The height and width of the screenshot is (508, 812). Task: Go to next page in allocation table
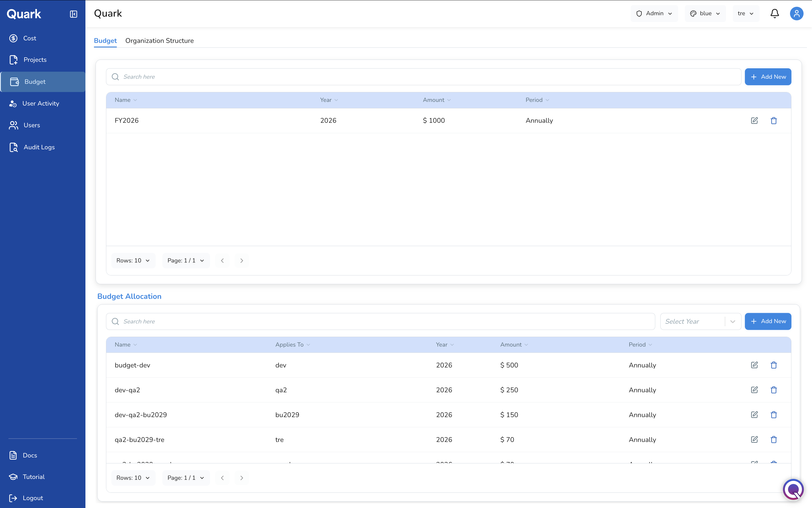[242, 478]
